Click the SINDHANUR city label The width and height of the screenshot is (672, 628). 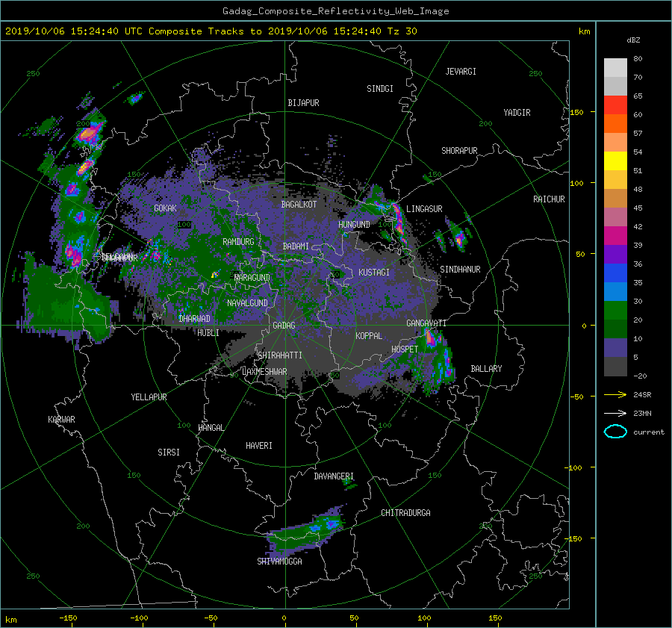point(460,270)
